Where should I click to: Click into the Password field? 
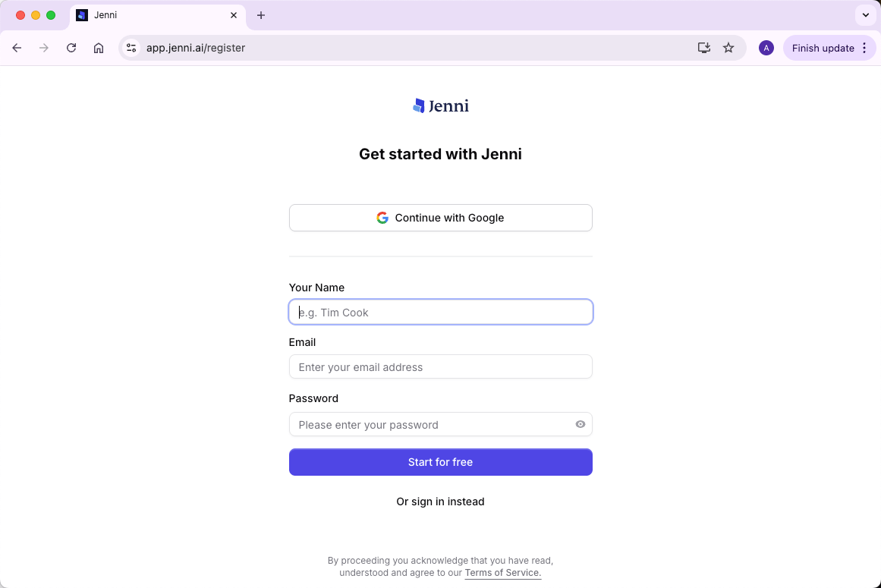point(429,425)
